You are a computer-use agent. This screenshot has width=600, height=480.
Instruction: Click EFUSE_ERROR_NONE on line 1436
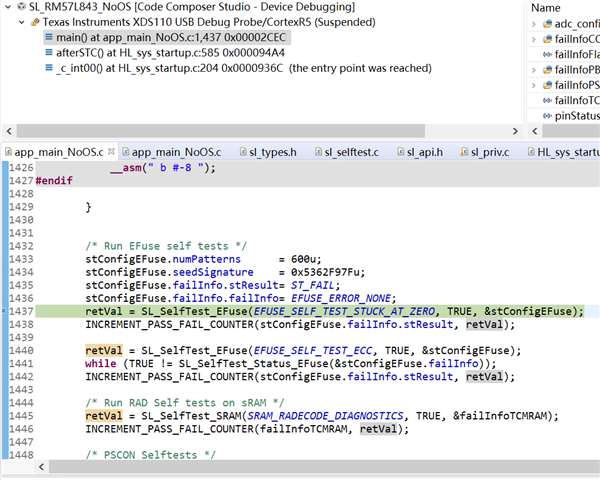[341, 298]
